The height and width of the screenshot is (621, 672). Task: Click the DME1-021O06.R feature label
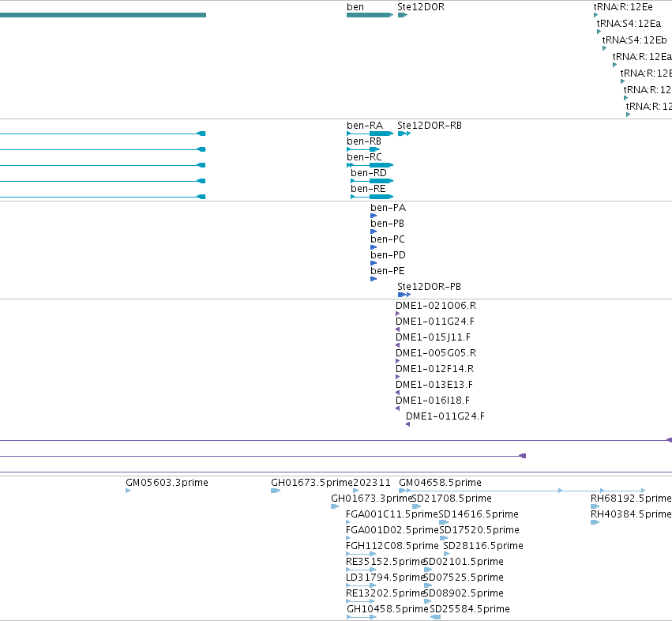(x=436, y=306)
